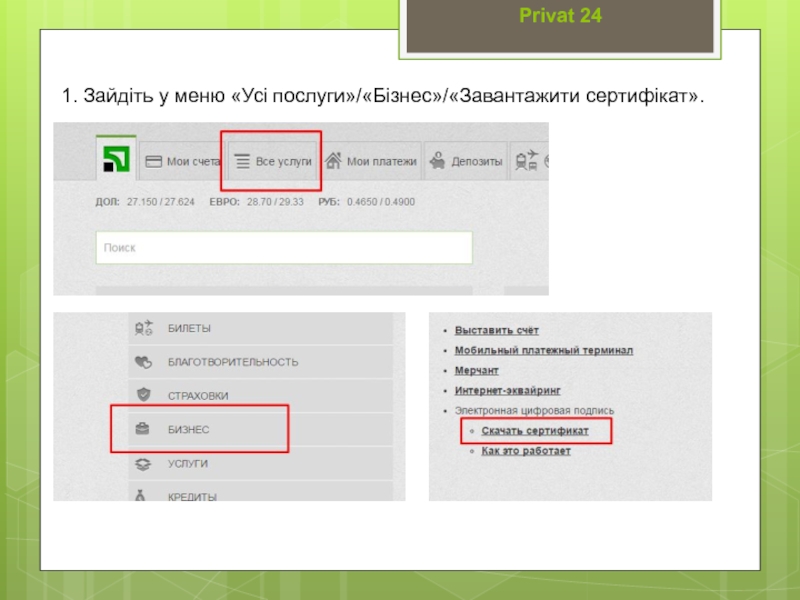Select the БИЗНЕС menu entry
The width and height of the screenshot is (800, 600).
pyautogui.click(x=261, y=429)
